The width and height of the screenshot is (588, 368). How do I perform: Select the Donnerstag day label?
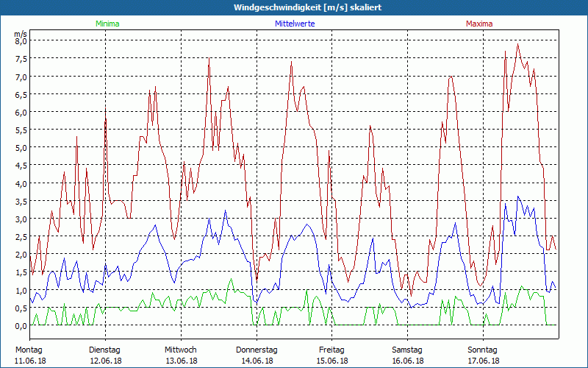256,350
